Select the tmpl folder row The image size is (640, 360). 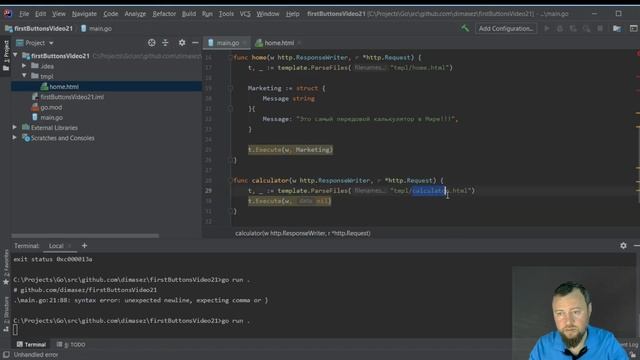click(106, 76)
